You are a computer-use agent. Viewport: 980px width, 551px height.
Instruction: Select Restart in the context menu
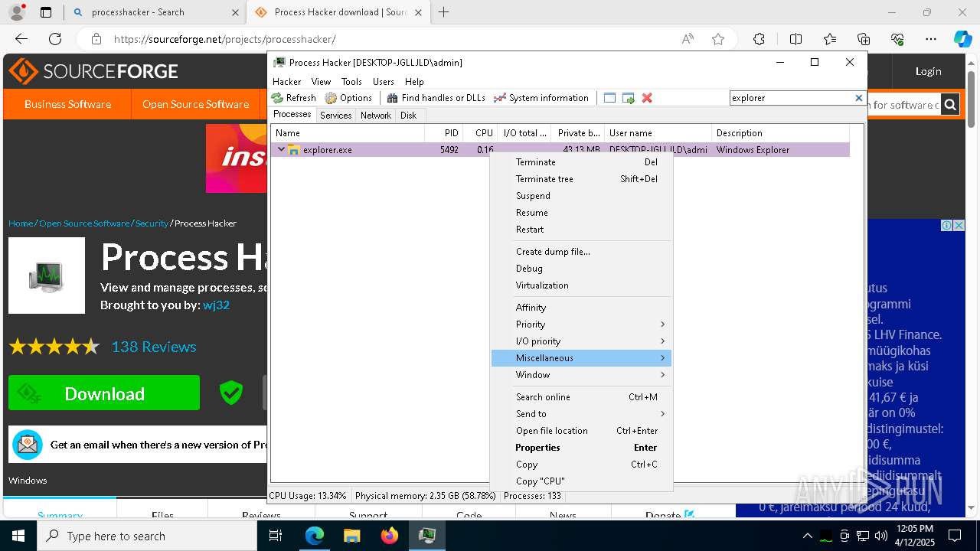pyautogui.click(x=581, y=230)
